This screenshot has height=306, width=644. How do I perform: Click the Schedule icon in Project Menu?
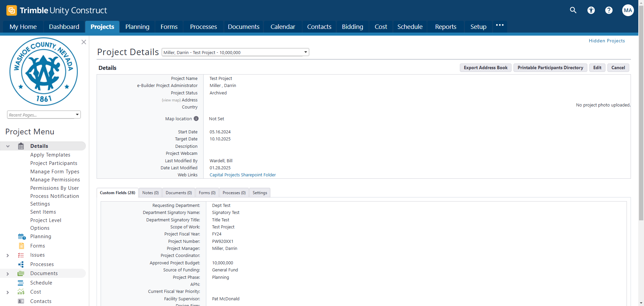(21, 283)
